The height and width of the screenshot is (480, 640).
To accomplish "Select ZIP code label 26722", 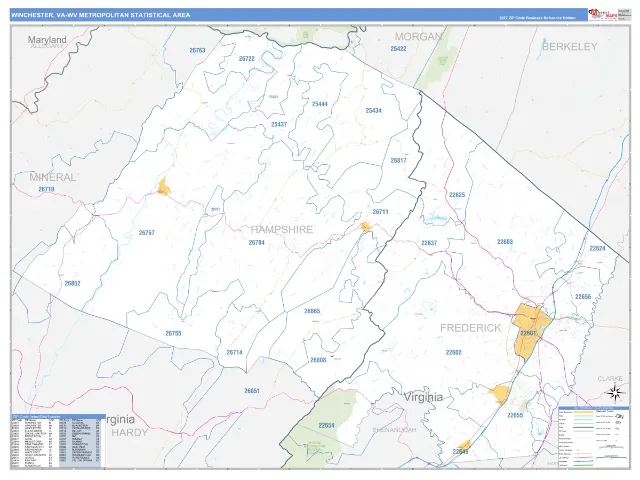I will 247,59.
